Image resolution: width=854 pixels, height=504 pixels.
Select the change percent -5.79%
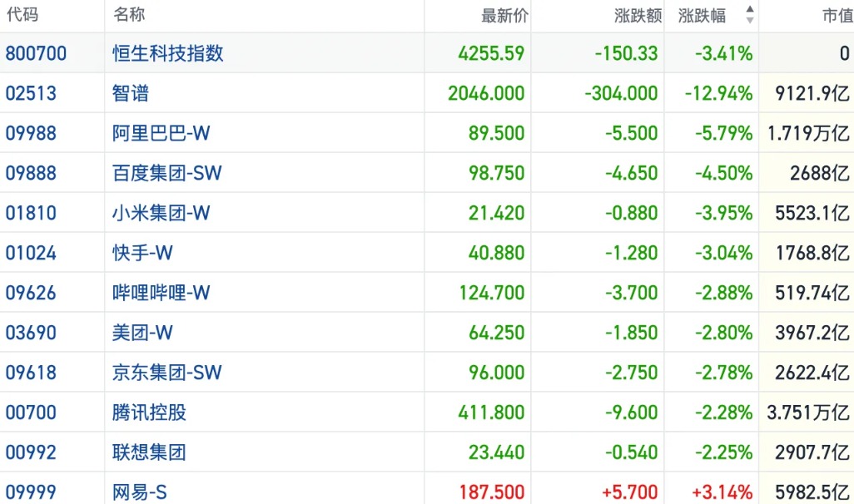point(724,133)
